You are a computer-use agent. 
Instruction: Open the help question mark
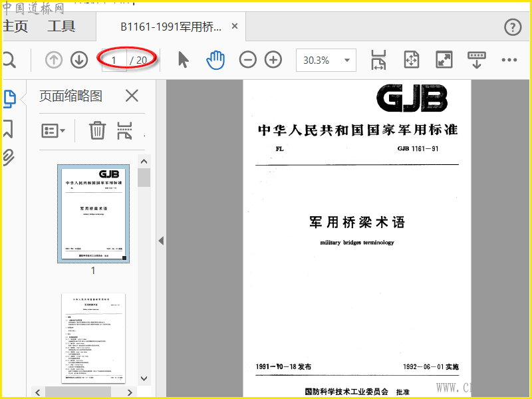coord(513,27)
